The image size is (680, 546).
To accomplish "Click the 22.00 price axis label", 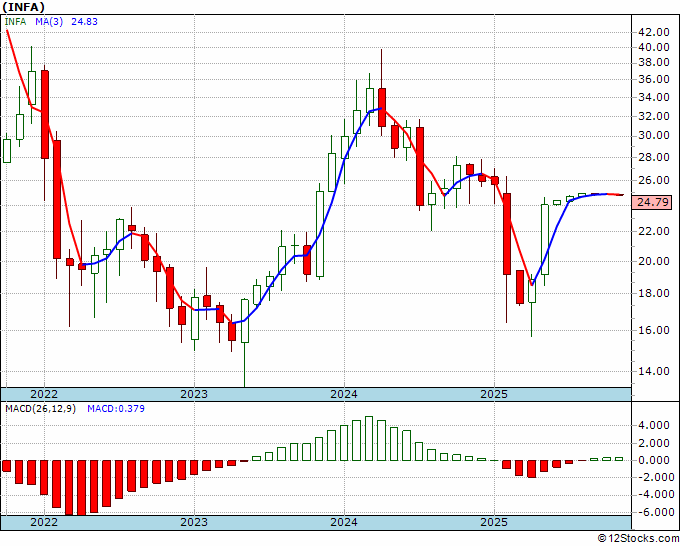I will pos(653,231).
